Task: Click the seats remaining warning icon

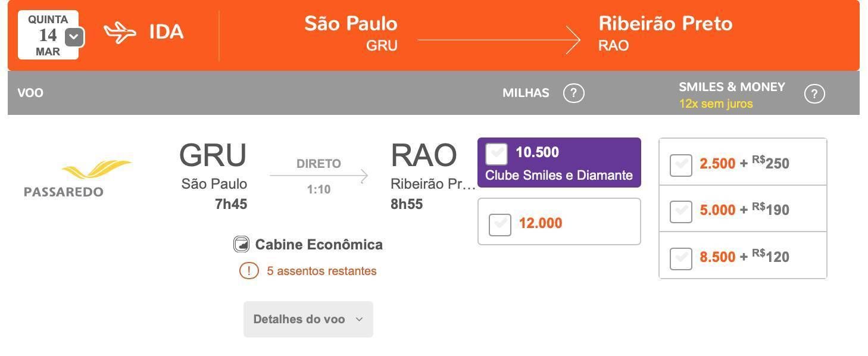Action: [249, 271]
